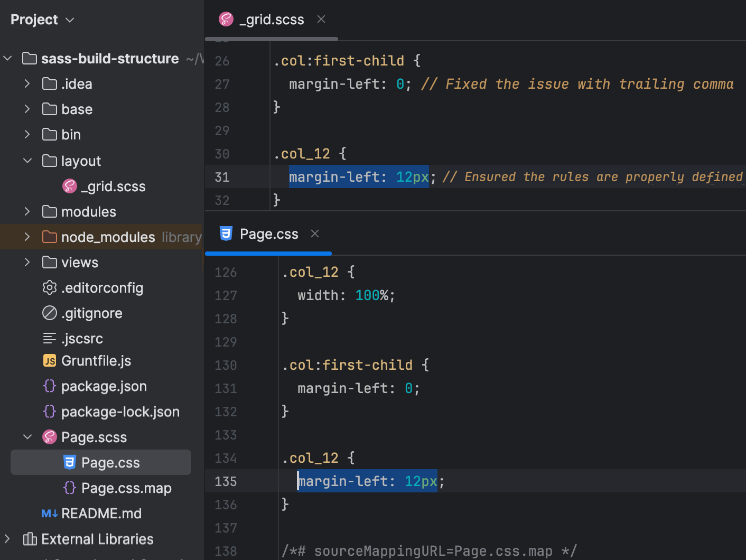Click the Markdown icon next to README.md
This screenshot has height=560, width=746.
pyautogui.click(x=49, y=513)
